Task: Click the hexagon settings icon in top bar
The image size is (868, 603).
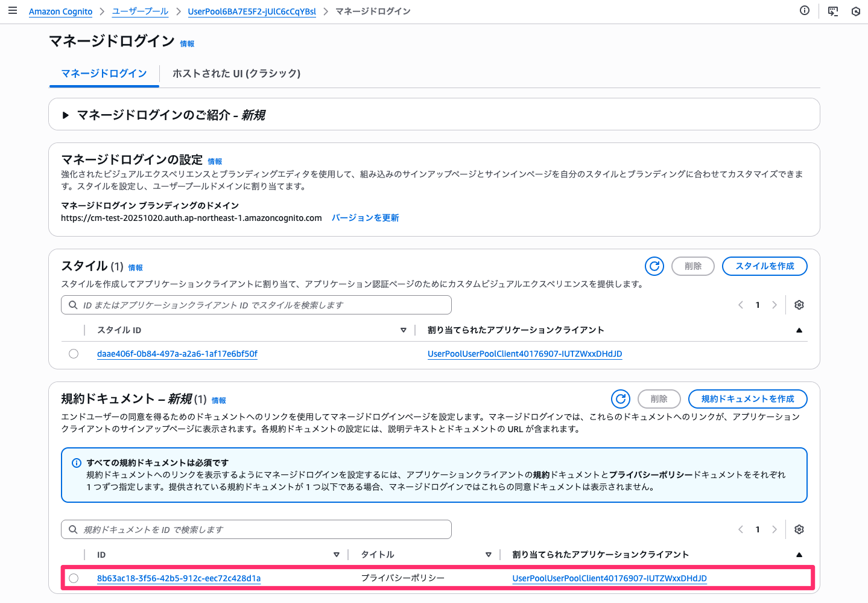Action: (856, 11)
